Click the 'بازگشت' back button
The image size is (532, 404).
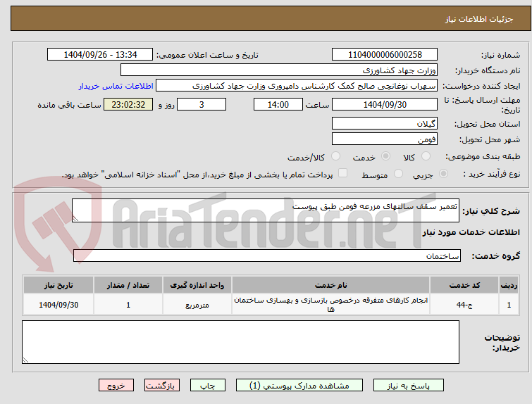pyautogui.click(x=162, y=386)
